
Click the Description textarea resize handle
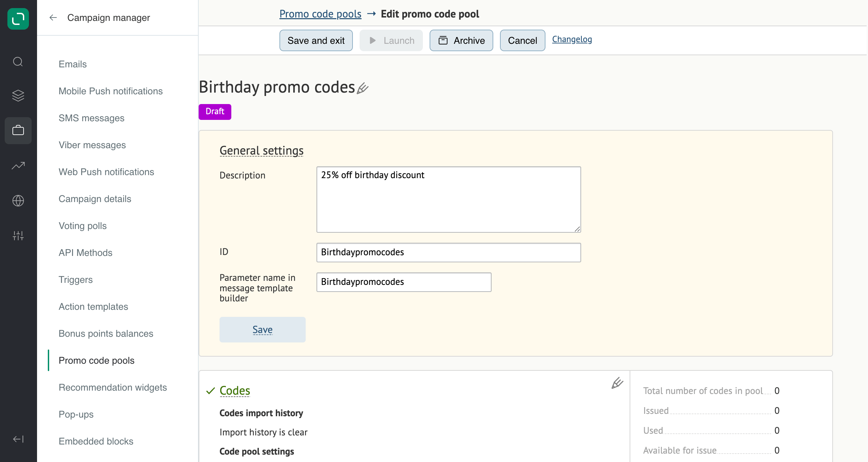pyautogui.click(x=577, y=229)
